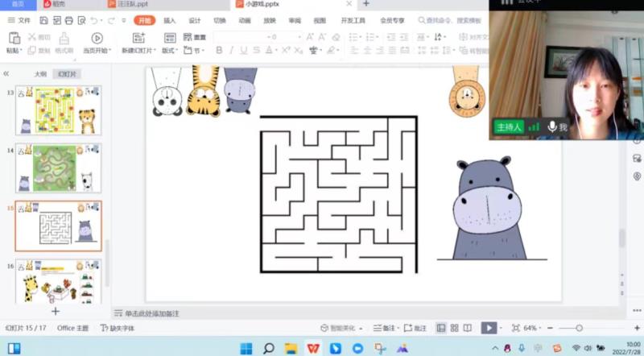Click the Paste clipboard icon

tap(14, 38)
